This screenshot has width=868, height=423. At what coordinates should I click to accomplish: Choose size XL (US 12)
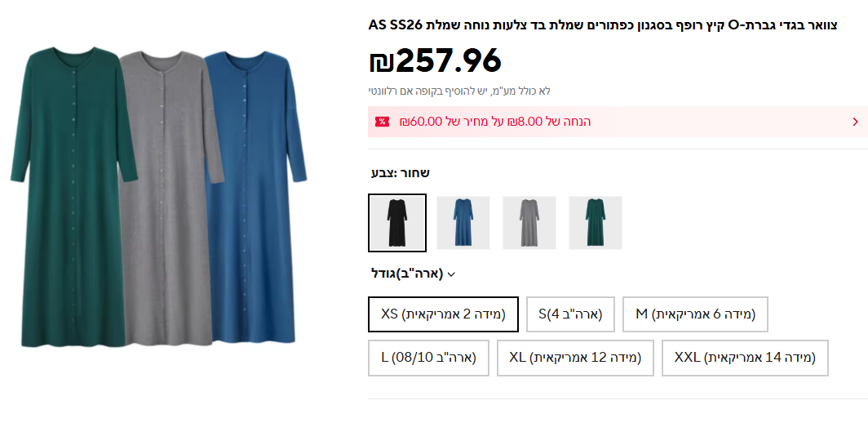[x=575, y=358]
